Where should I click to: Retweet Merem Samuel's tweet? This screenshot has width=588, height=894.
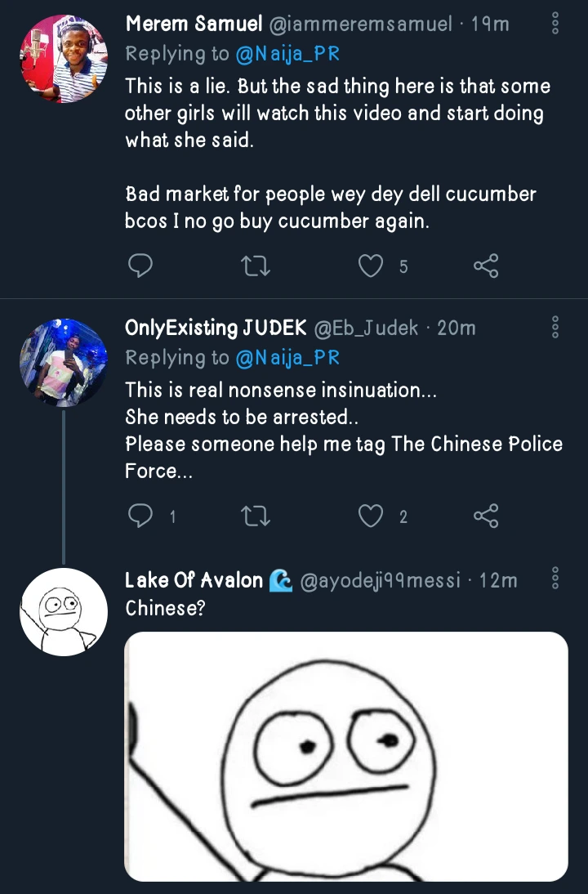257,266
